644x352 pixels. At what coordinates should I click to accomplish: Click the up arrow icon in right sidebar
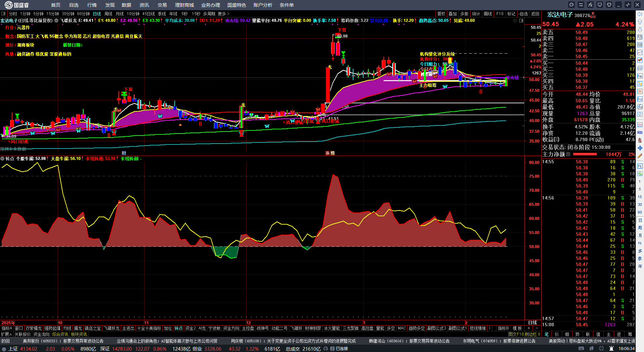pyautogui.click(x=640, y=22)
